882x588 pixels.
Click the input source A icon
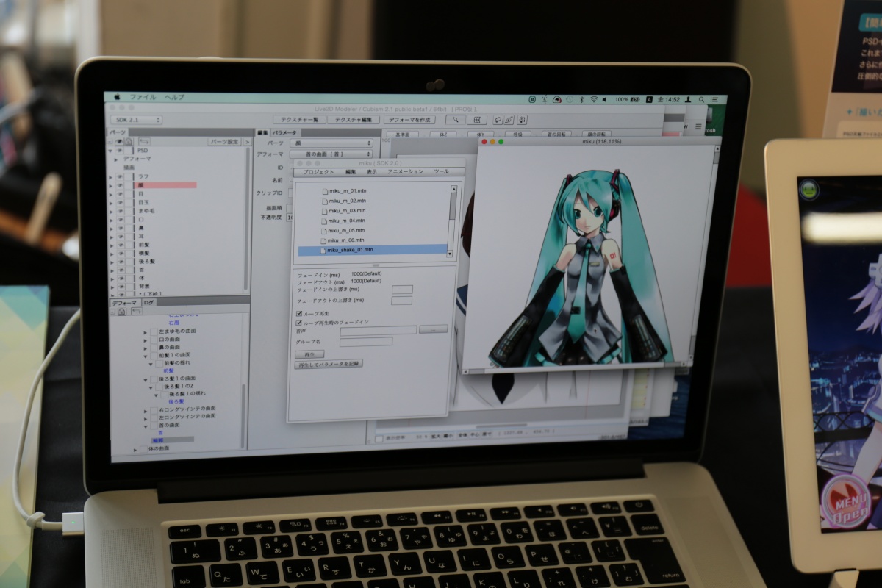(650, 99)
